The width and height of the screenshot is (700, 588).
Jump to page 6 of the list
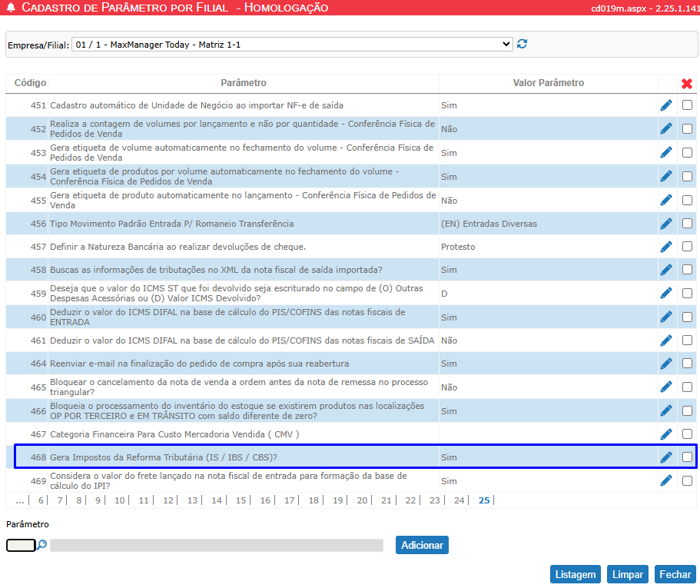41,500
